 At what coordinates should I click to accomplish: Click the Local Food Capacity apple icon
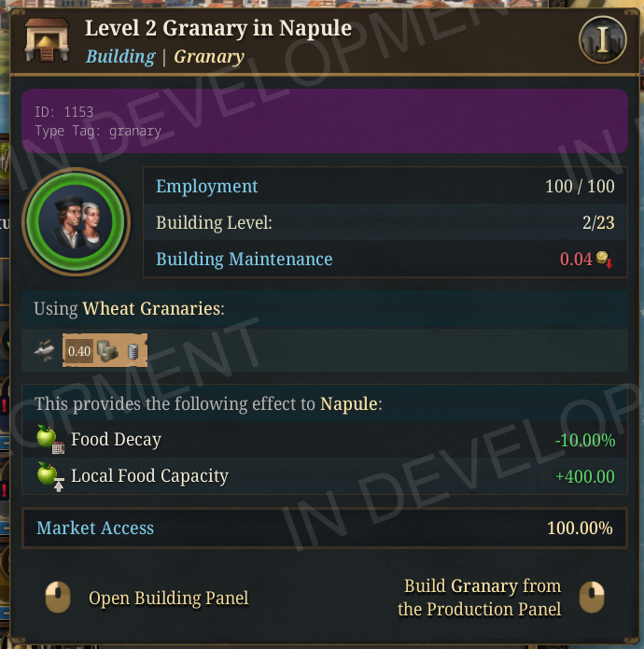pyautogui.click(x=49, y=476)
